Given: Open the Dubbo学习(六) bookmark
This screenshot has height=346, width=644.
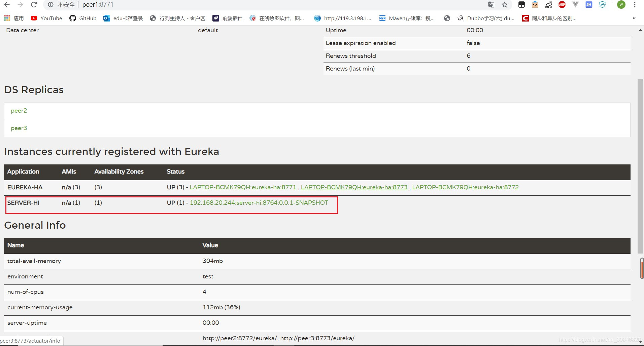Looking at the screenshot, I should 486,18.
